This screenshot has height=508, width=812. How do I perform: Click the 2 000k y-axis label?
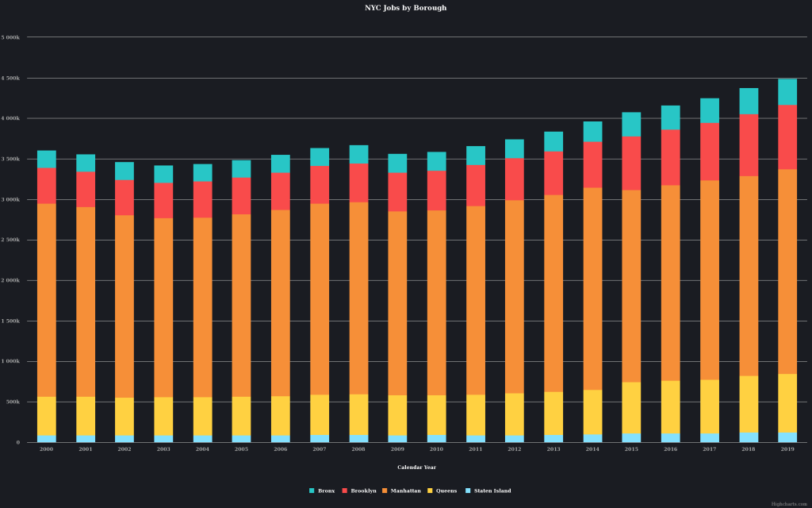(10, 281)
